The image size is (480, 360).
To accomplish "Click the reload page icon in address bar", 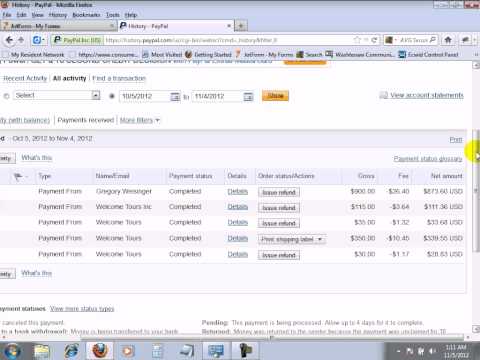I will [x=375, y=40].
